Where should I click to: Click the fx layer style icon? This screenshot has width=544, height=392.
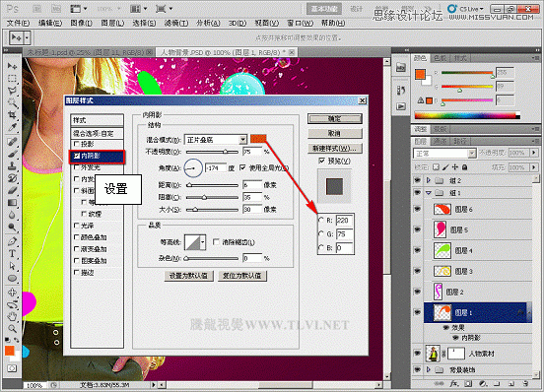point(454,384)
